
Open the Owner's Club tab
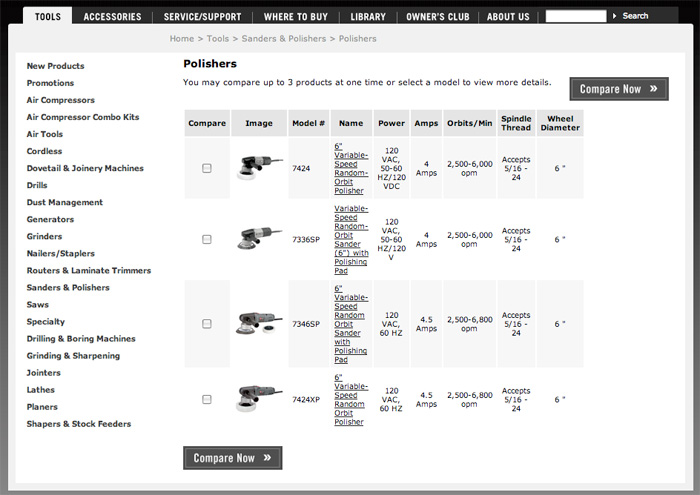[x=438, y=17]
